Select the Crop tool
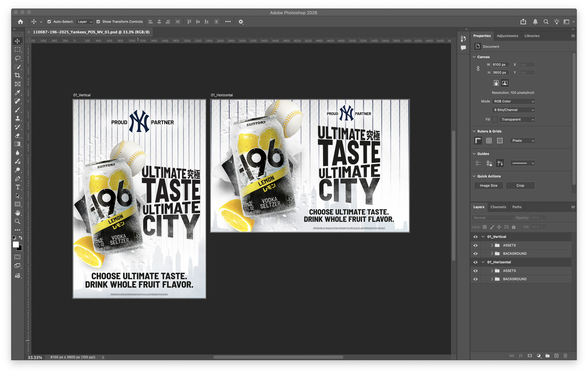 coord(17,75)
